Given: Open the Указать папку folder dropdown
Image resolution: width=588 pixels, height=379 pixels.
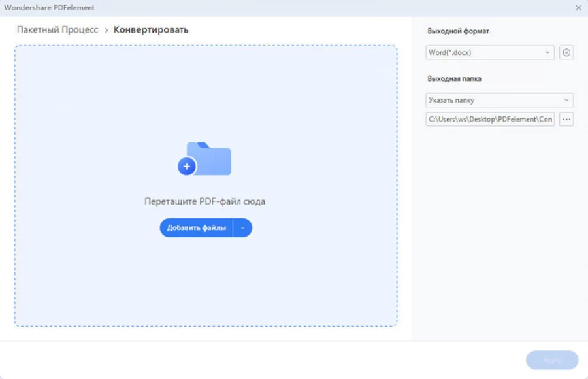Looking at the screenshot, I should (x=566, y=101).
